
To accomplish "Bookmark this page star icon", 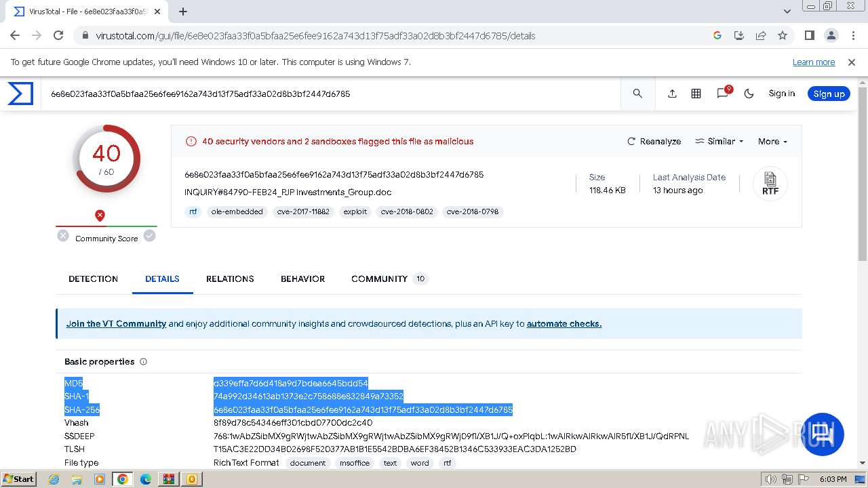I will (783, 35).
